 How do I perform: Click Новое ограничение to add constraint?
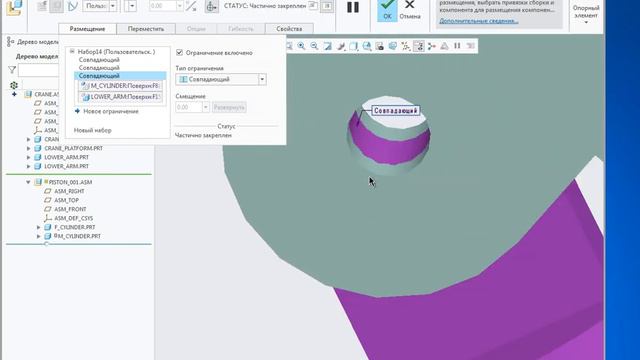click(x=111, y=111)
